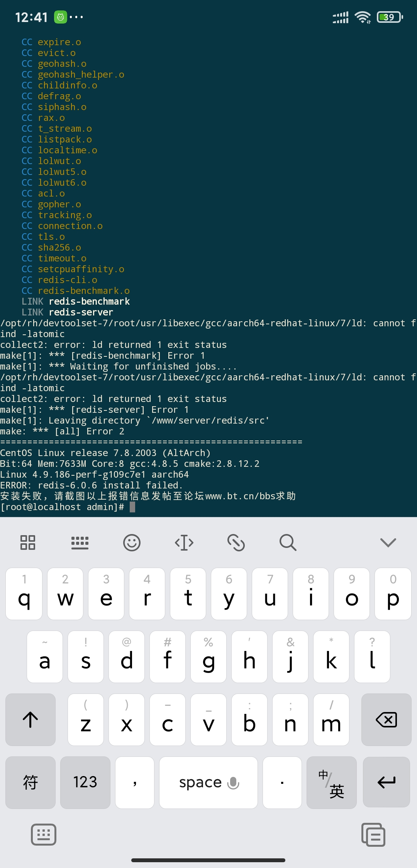The image size is (417, 868).
Task: Tap the d key
Action: [127, 657]
